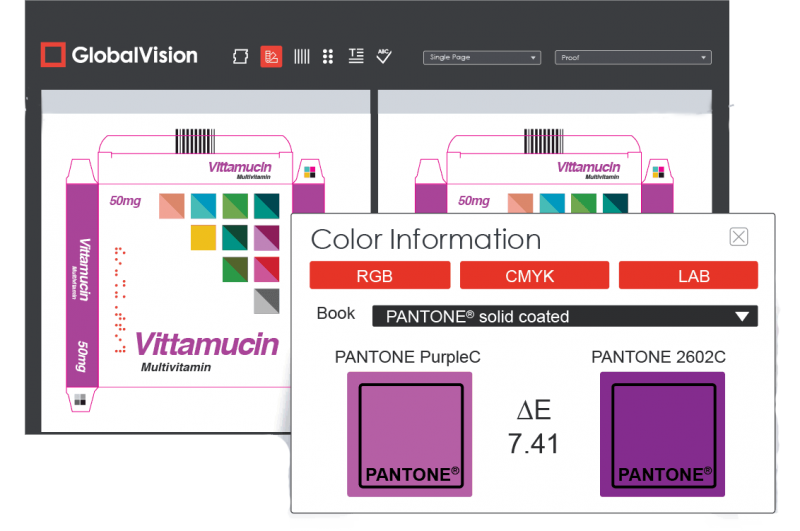This screenshot has height=531, width=800.
Task: Open the Proof dropdown
Action: (x=633, y=58)
